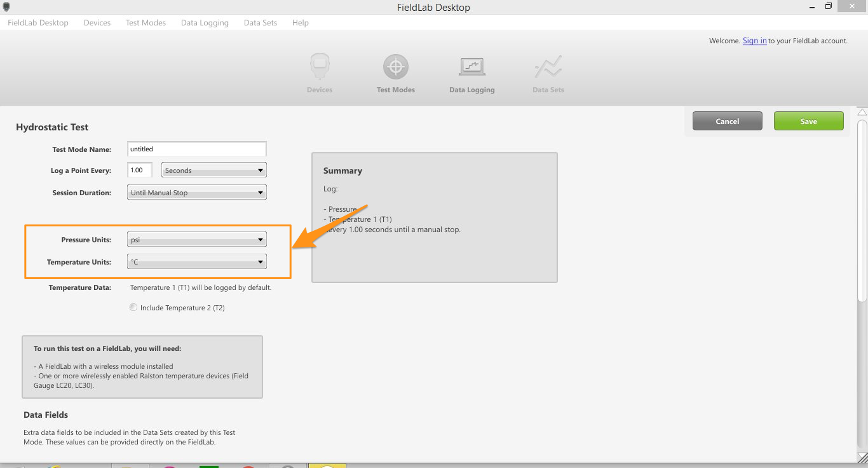Open the Devices icon in top navigation

[x=320, y=67]
